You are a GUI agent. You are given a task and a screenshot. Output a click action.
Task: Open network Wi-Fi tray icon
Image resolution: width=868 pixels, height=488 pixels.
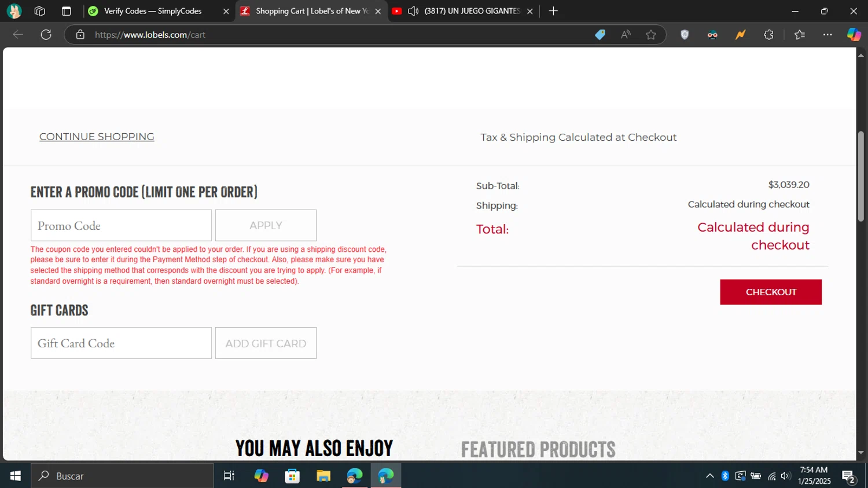[771, 476]
